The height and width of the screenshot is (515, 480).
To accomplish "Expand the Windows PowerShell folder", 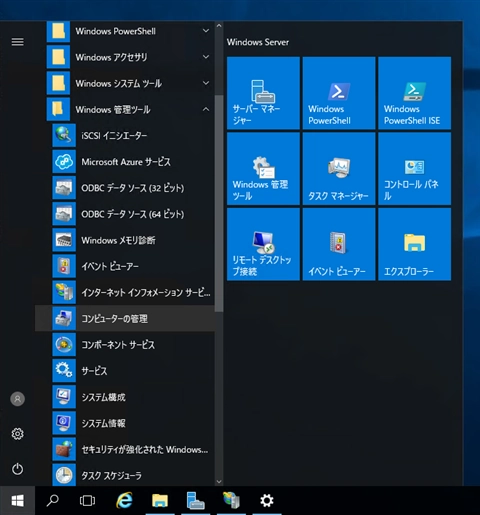I will pos(125,31).
